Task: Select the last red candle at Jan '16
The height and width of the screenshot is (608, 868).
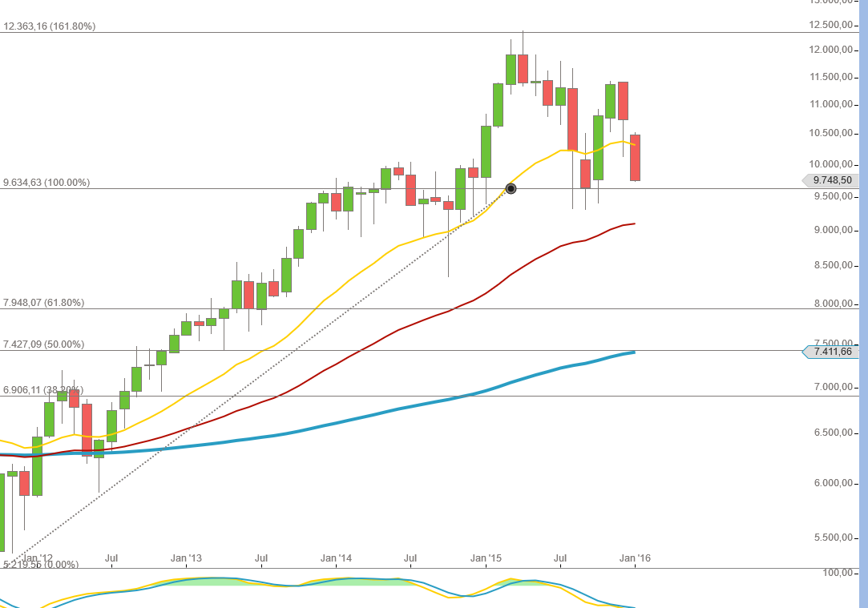Action: (635, 158)
